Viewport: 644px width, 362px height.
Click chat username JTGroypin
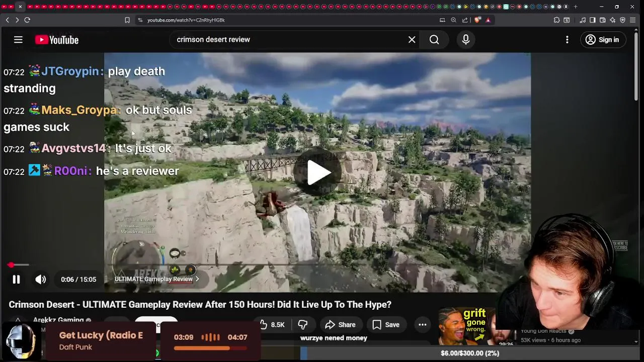(70, 71)
